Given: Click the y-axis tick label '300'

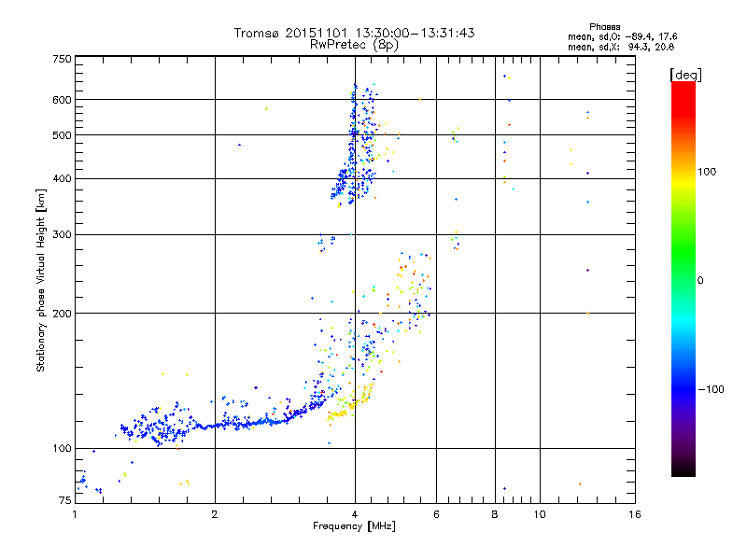Looking at the screenshot, I should 62,234.
